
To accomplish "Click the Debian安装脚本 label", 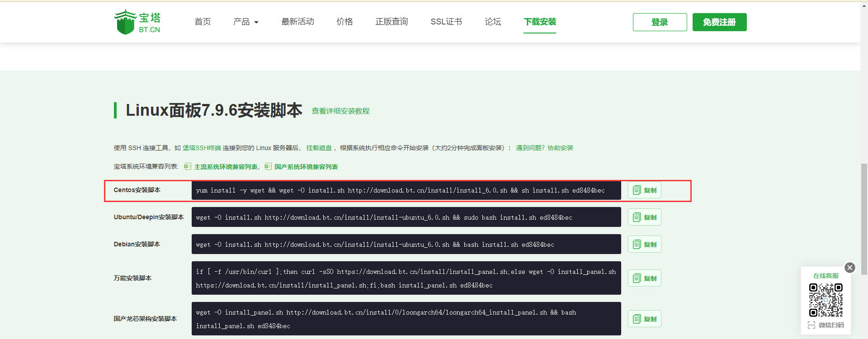I will click(x=137, y=244).
